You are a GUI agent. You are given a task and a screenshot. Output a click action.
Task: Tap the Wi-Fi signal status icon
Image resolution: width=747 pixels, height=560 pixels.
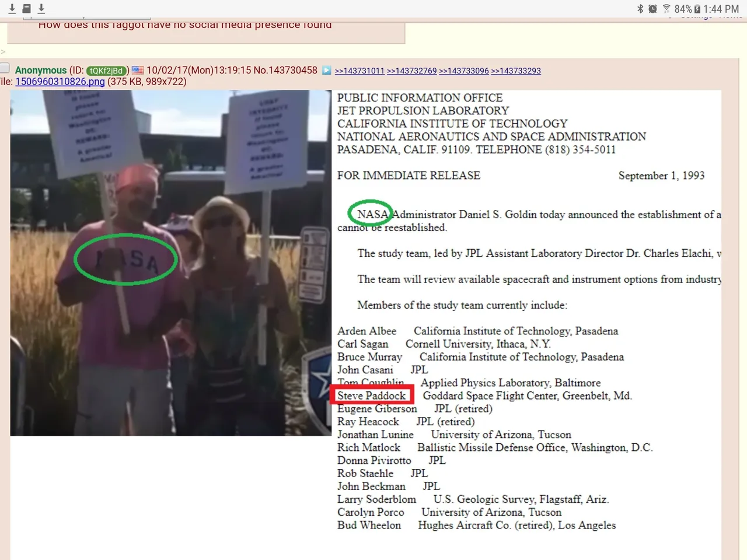tap(666, 9)
